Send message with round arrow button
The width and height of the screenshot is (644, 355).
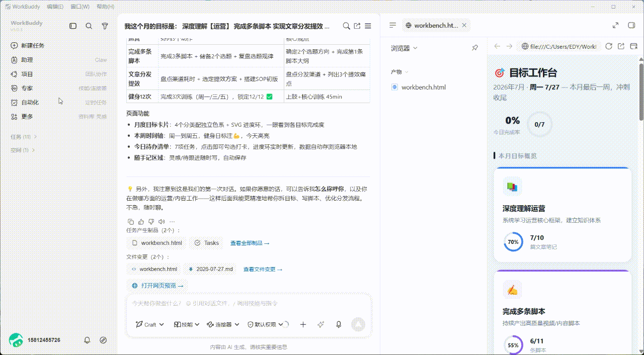358,324
